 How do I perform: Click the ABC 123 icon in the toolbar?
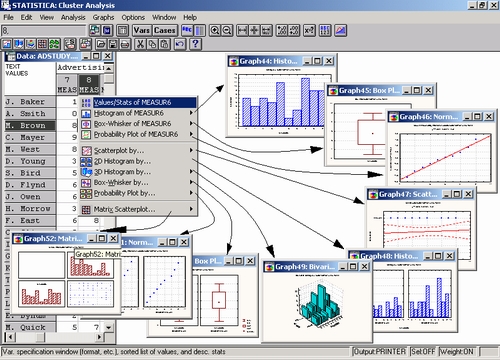(x=325, y=31)
